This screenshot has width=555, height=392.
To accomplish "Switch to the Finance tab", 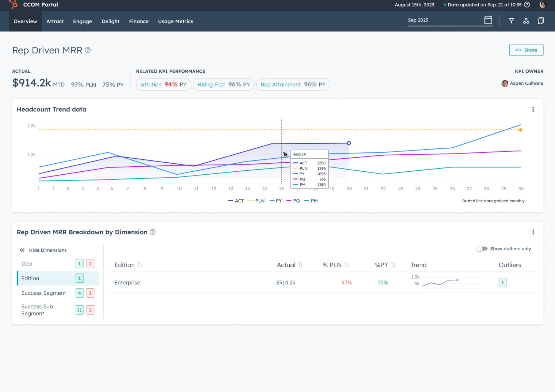I will tap(138, 21).
